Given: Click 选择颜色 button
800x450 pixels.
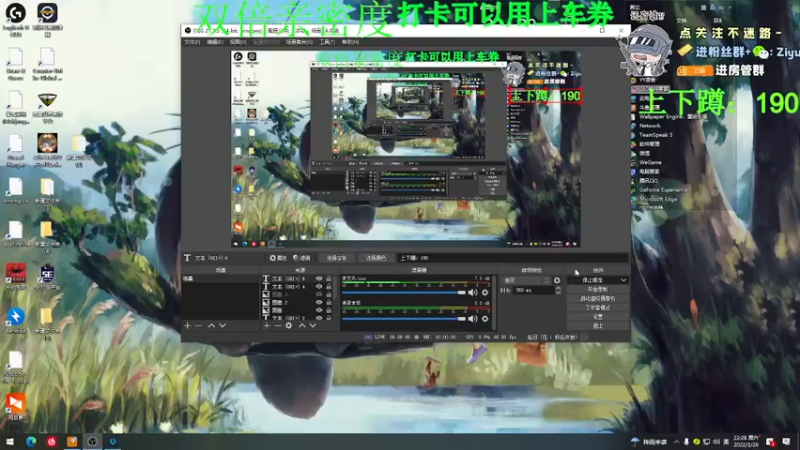Looking at the screenshot, I should (x=376, y=258).
